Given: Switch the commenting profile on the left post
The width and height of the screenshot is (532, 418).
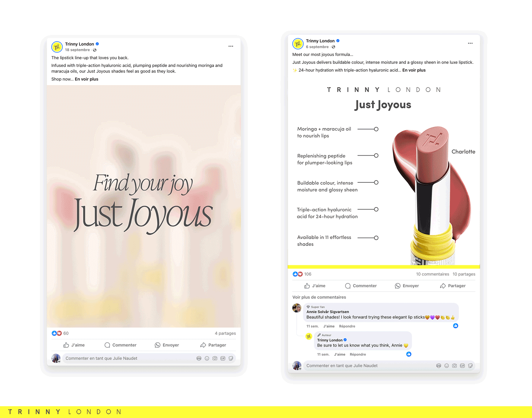Looking at the screenshot, I should click(x=56, y=358).
